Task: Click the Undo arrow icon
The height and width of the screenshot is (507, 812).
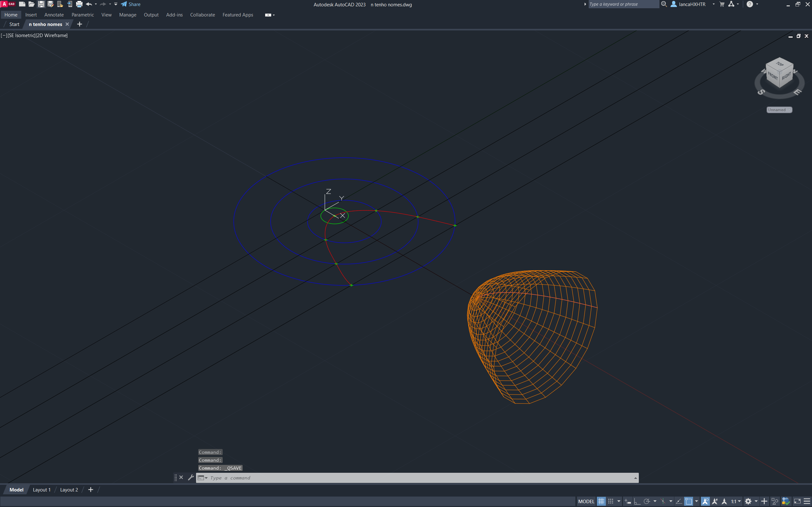Action: [x=88, y=4]
